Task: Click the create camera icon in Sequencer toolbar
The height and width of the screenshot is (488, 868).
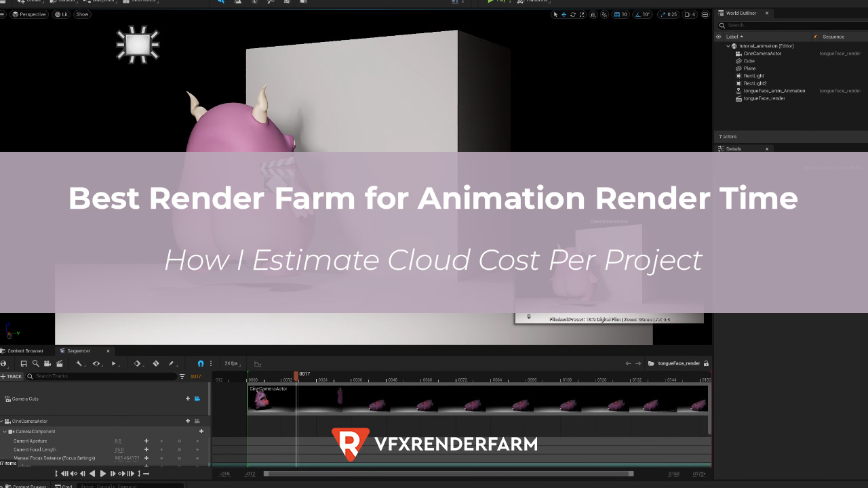Action: click(47, 363)
